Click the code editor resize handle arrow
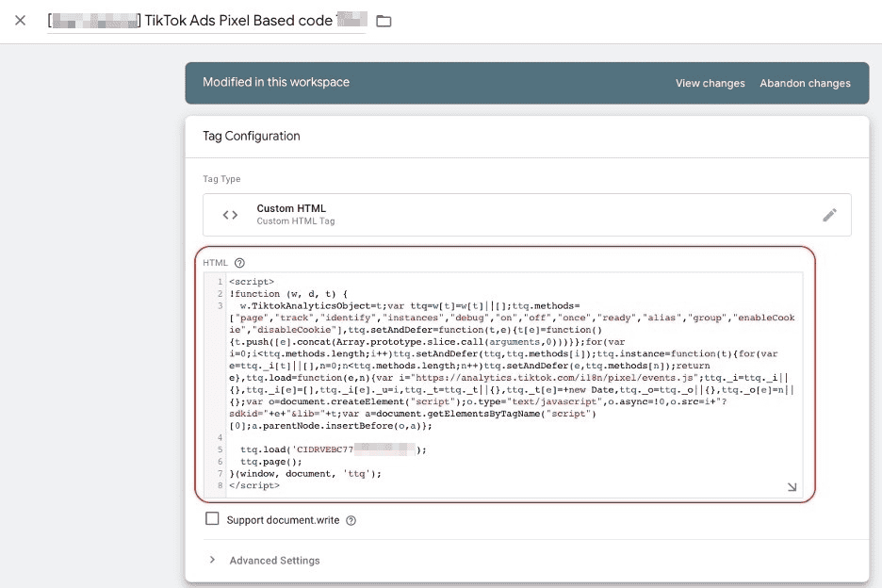882x588 pixels. point(792,487)
